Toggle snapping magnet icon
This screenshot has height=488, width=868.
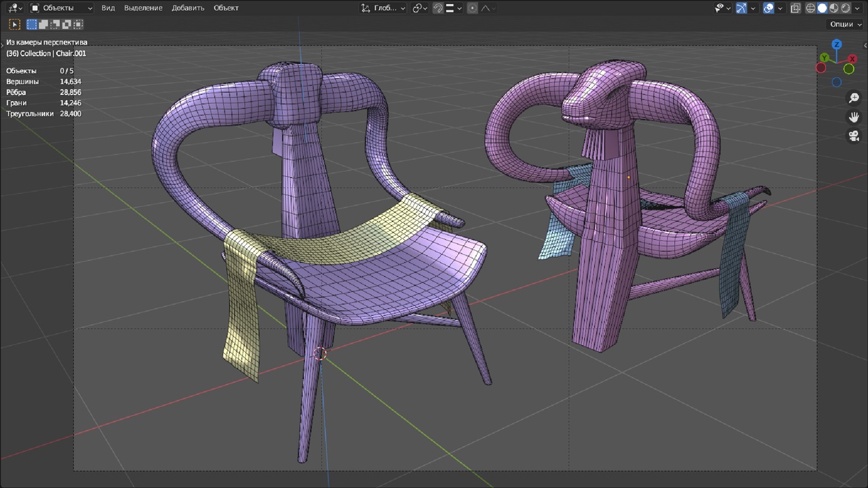click(438, 8)
